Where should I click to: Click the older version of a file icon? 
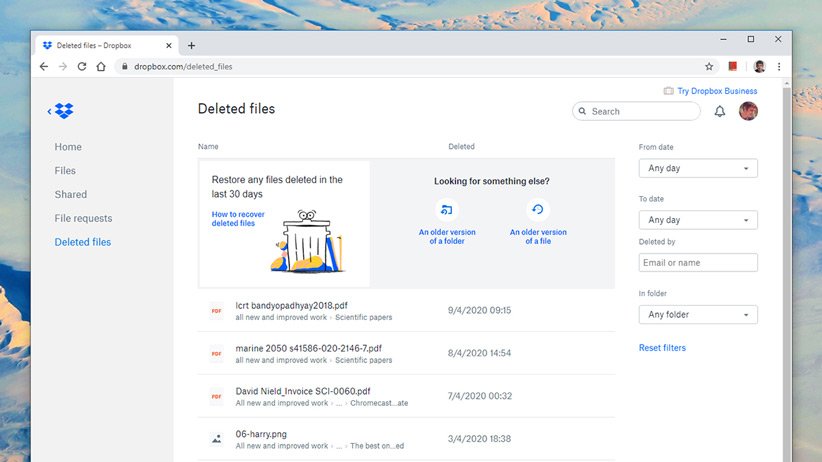tap(538, 210)
